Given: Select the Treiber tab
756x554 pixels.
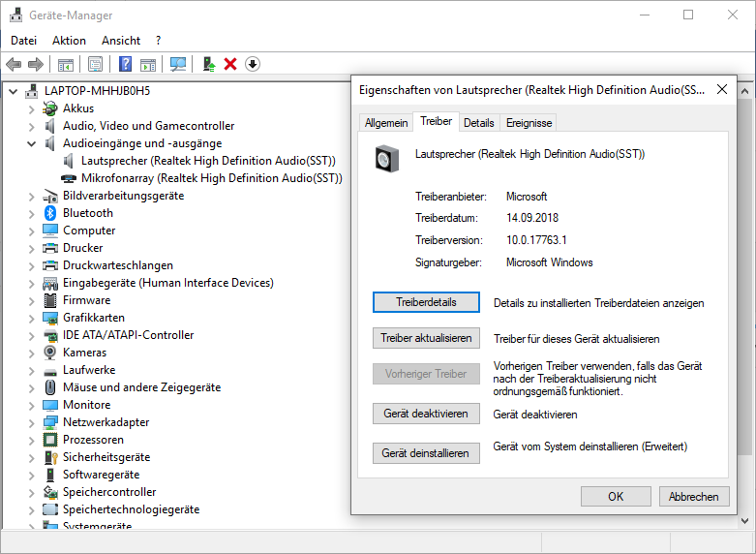Looking at the screenshot, I should click(436, 121).
